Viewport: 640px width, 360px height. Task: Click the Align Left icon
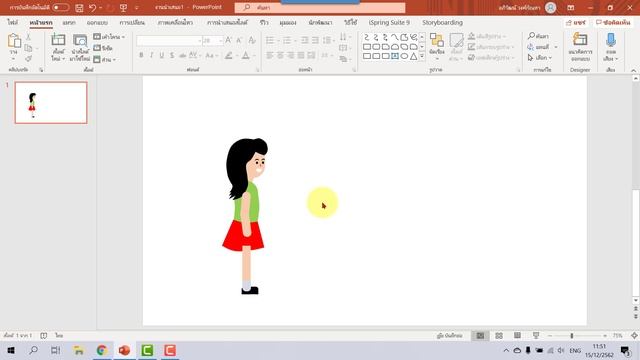point(270,55)
